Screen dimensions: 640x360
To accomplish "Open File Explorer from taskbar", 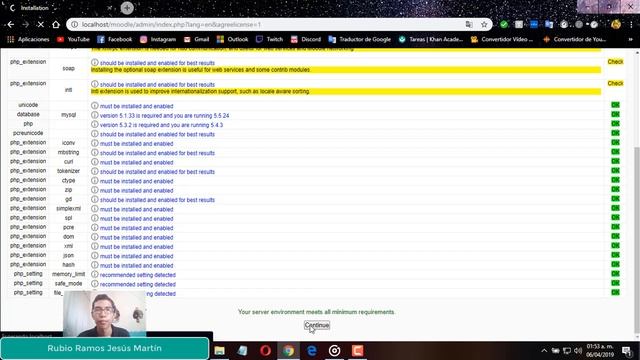I will (x=220, y=351).
